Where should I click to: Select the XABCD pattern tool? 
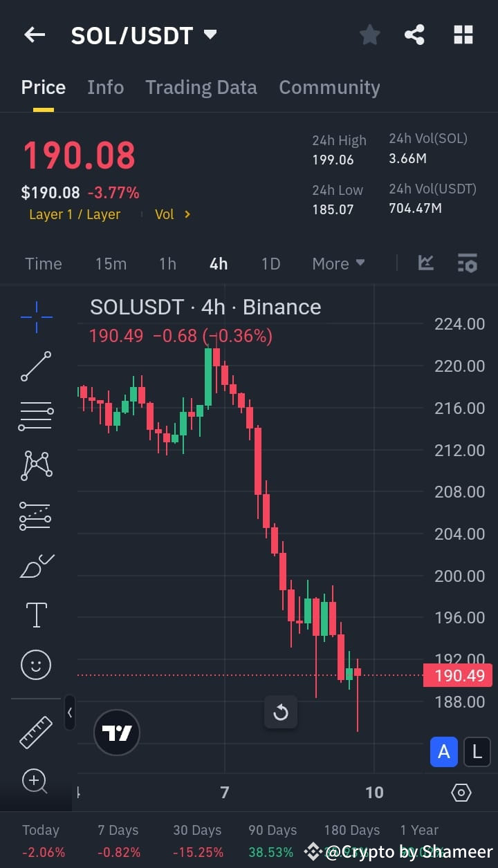pos(36,466)
